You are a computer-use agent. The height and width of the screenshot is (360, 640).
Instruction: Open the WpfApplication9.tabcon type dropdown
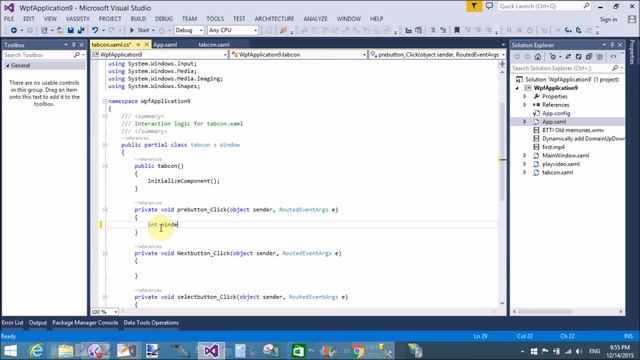tap(298, 54)
